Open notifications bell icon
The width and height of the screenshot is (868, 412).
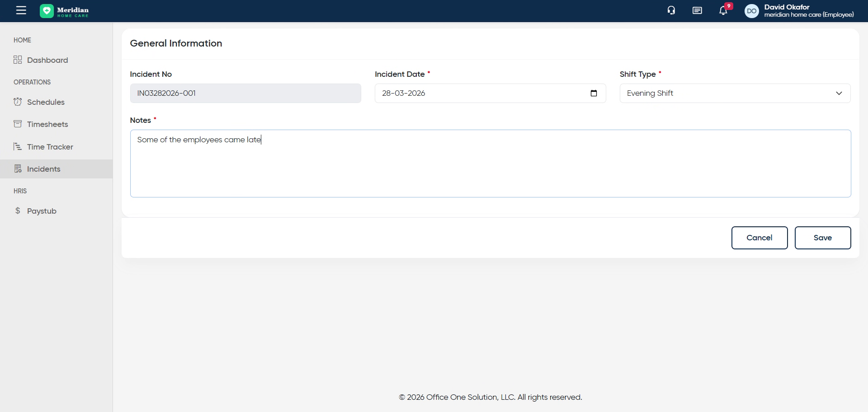tap(723, 11)
